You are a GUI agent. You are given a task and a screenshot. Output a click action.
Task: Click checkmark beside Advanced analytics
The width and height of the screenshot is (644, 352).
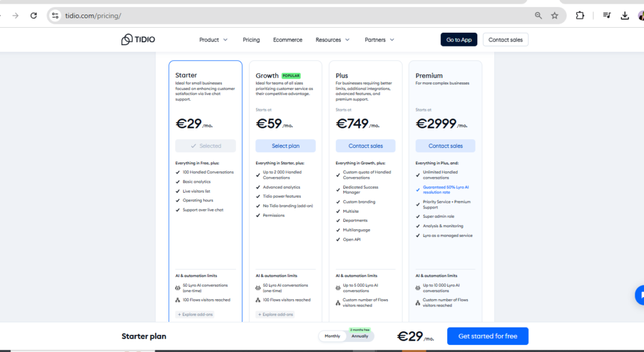258,187
